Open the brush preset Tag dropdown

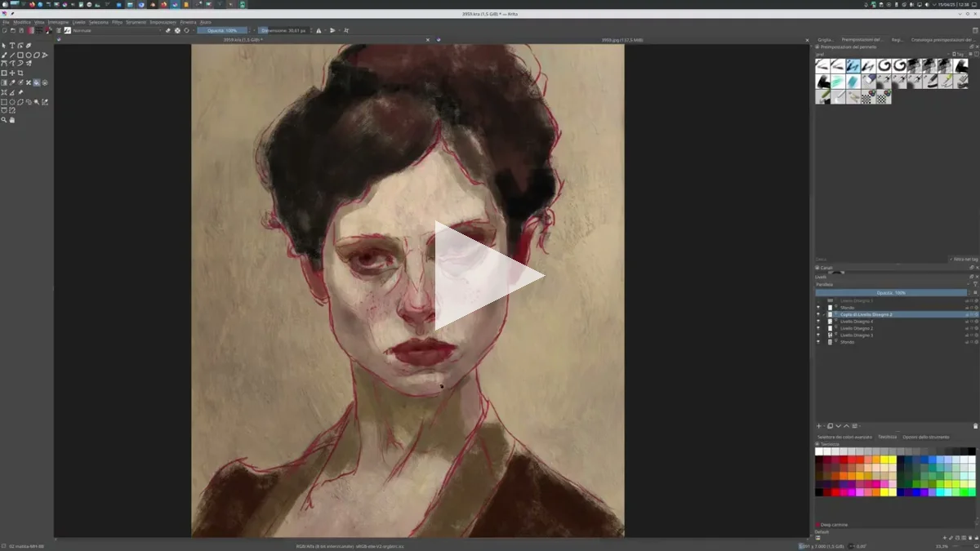click(960, 54)
